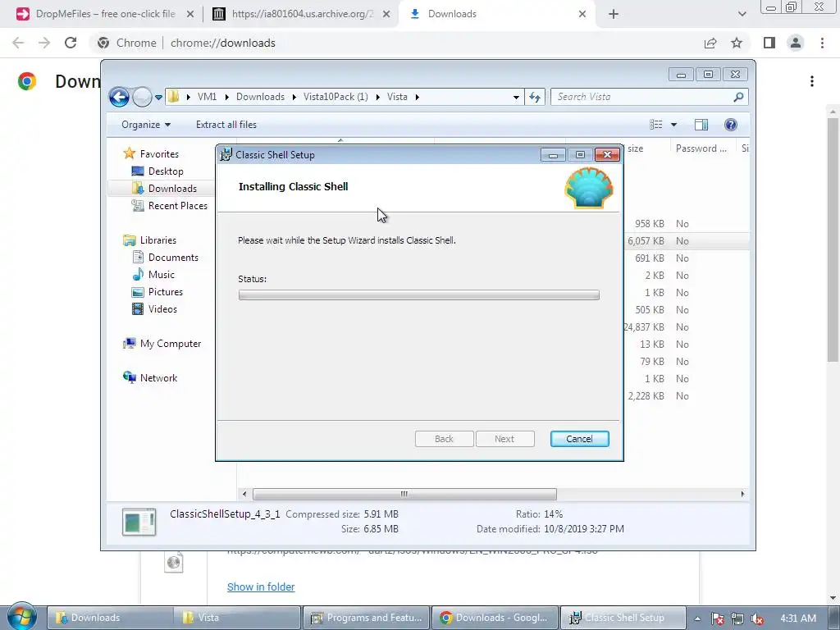Open Documents library
Viewport: 840px width, 630px height.
tap(173, 257)
